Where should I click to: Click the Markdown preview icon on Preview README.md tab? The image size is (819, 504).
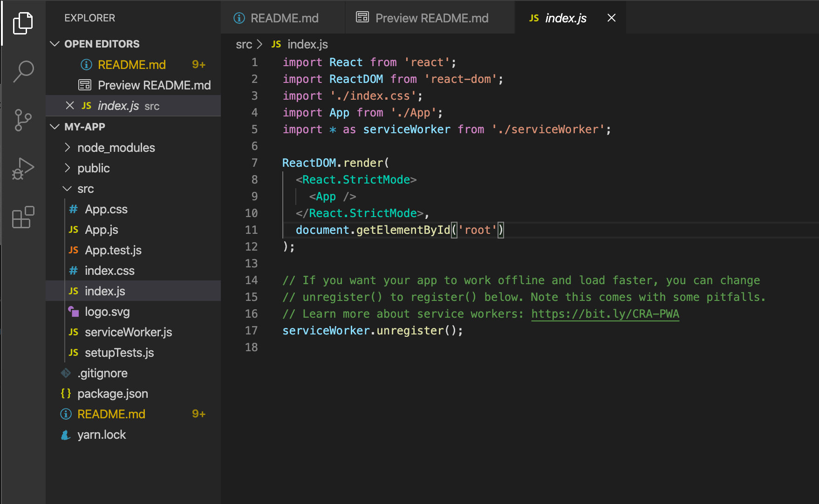tap(362, 18)
